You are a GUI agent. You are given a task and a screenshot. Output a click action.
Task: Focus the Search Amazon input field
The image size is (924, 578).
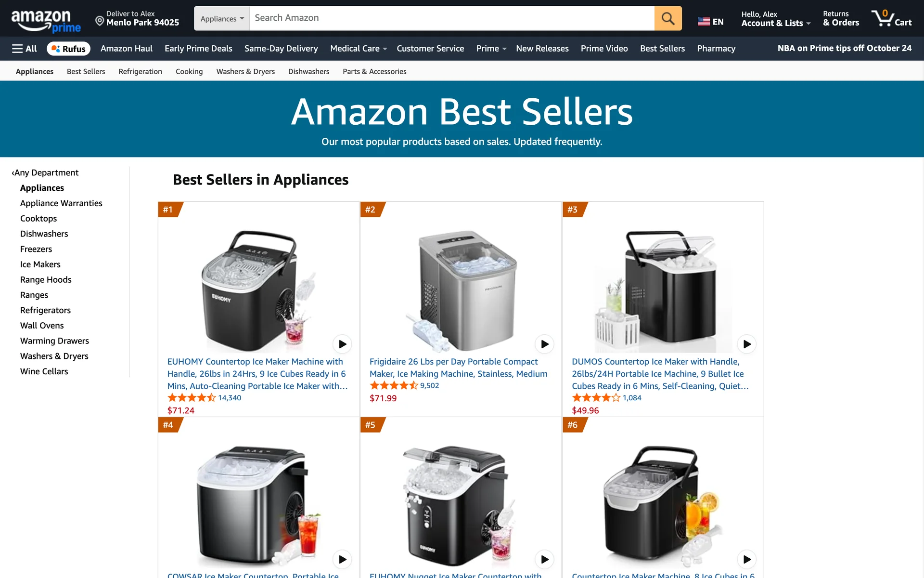pyautogui.click(x=452, y=18)
